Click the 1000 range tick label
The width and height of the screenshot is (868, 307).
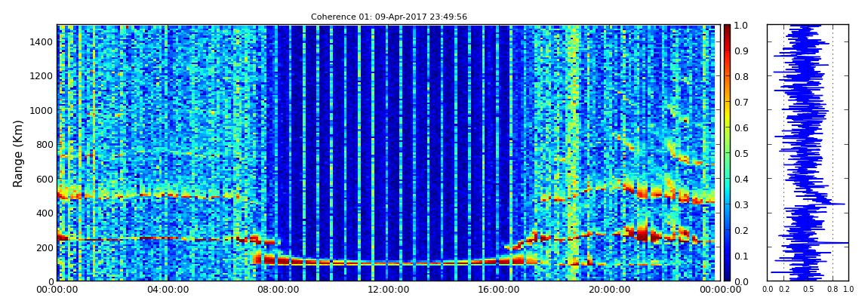coord(42,110)
